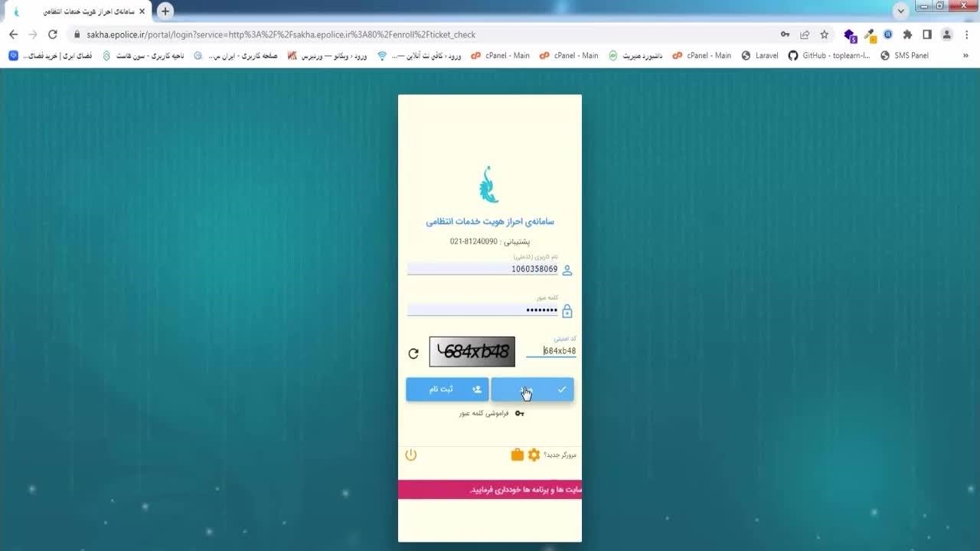This screenshot has height=551, width=980.
Task: Open the saved passwords key icon
Action: click(x=785, y=34)
